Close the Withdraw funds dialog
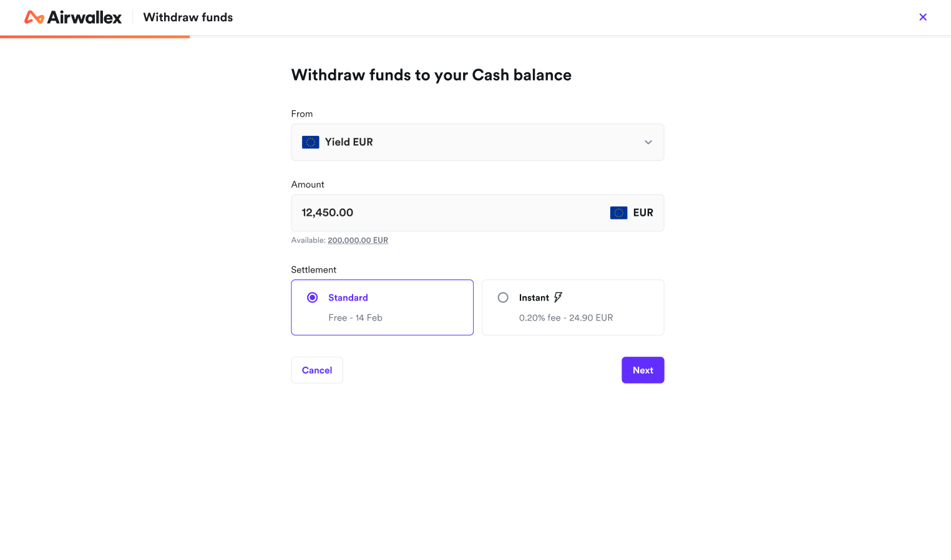Image resolution: width=951 pixels, height=560 pixels. 923,17
